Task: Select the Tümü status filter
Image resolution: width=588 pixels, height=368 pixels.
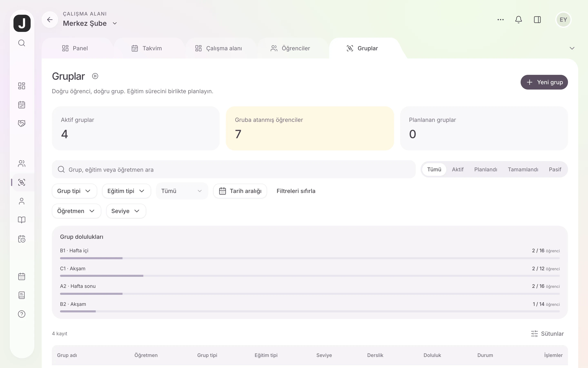Action: [434, 169]
